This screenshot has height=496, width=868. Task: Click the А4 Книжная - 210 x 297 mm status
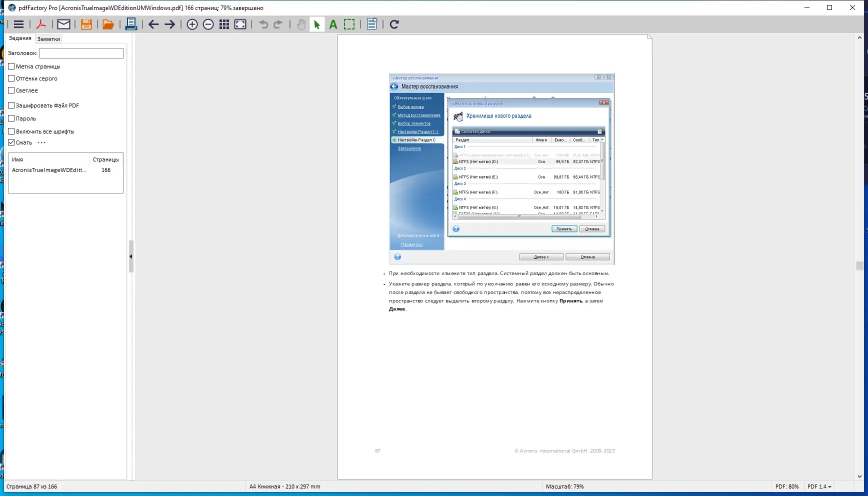pos(285,486)
